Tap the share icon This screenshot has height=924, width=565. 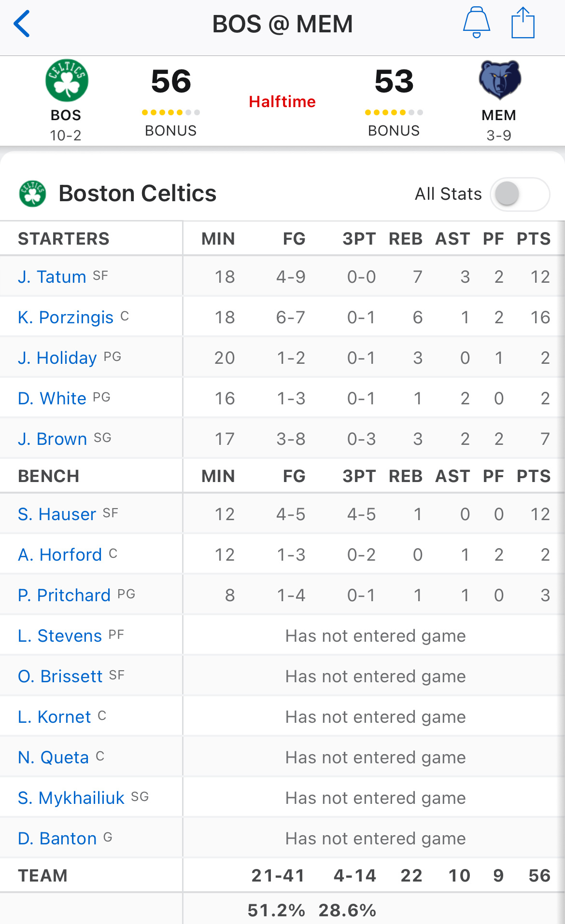523,22
